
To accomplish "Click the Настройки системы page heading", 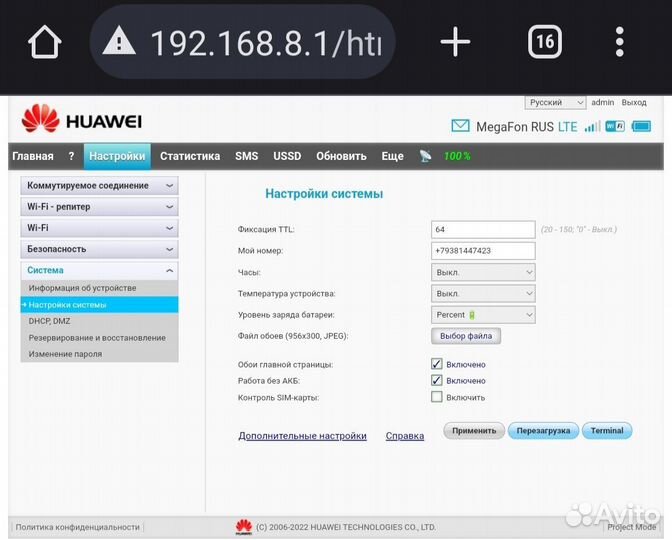I will pos(324,194).
